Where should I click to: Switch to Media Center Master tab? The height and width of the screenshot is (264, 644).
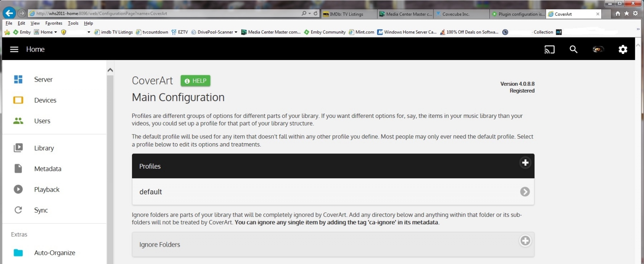coord(406,14)
